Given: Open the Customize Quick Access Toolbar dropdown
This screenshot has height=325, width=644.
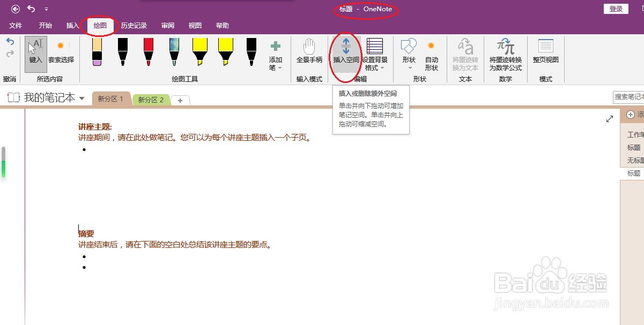Looking at the screenshot, I should (x=46, y=10).
